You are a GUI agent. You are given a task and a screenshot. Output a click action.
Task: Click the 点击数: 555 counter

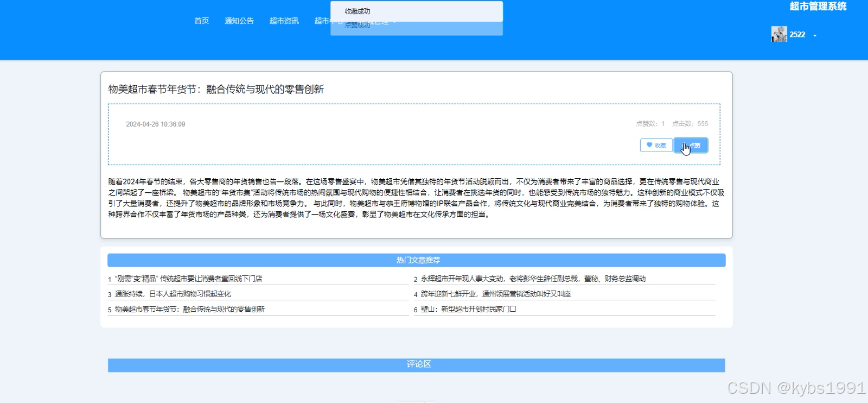coord(690,124)
